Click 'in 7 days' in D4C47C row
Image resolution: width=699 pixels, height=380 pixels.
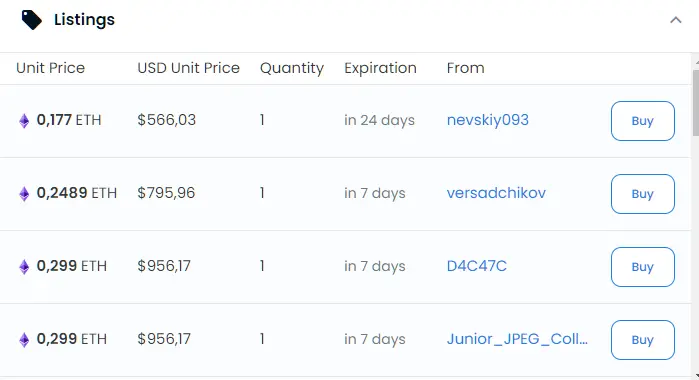[x=375, y=267]
